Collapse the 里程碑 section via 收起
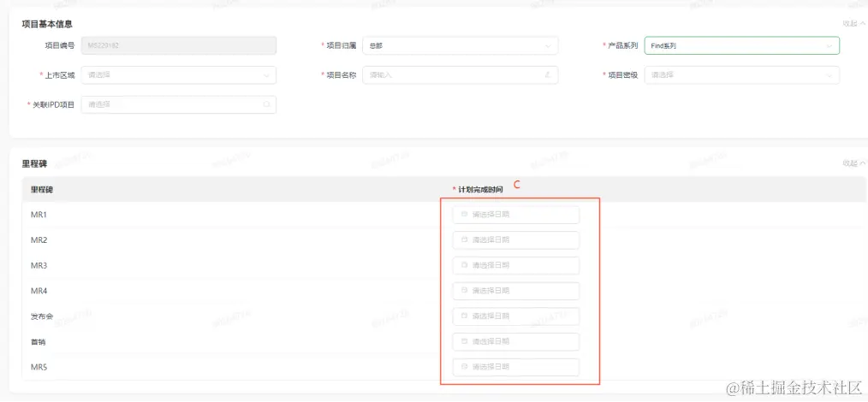This screenshot has width=868, height=402. coord(853,163)
